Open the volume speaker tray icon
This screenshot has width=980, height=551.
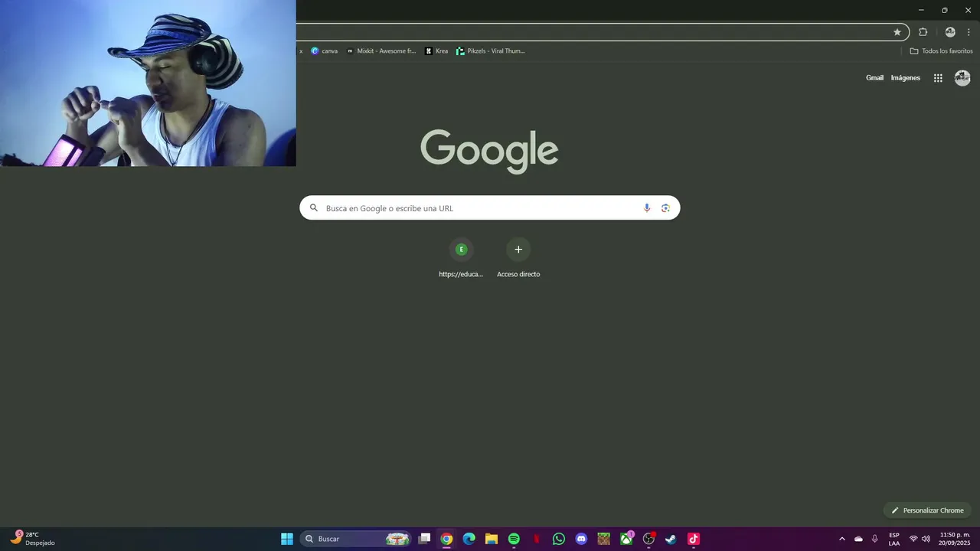(926, 539)
